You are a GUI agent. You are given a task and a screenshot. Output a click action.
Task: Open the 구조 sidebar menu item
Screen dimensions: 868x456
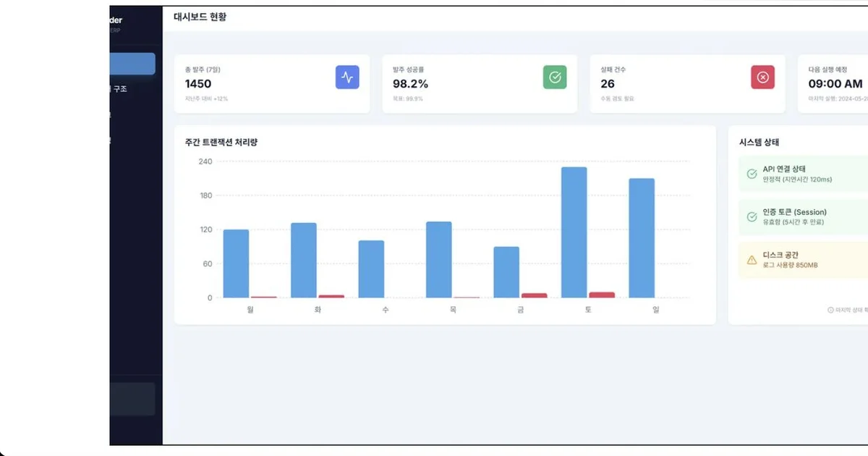tap(120, 89)
